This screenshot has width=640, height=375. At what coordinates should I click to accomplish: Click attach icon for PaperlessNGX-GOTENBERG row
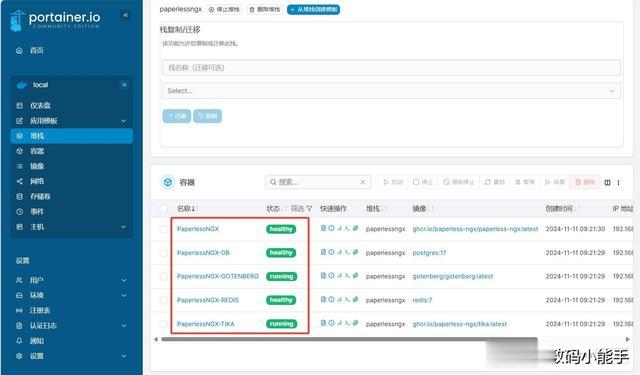pos(355,276)
